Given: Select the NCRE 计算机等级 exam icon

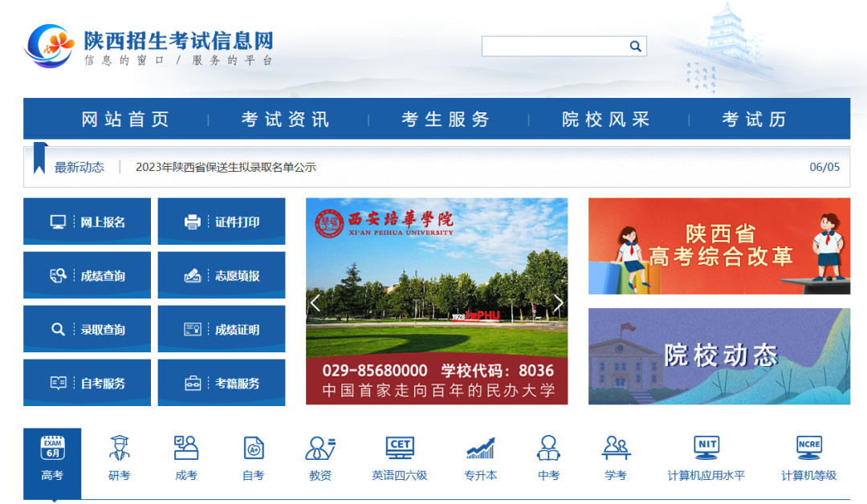Looking at the screenshot, I should pos(808,454).
